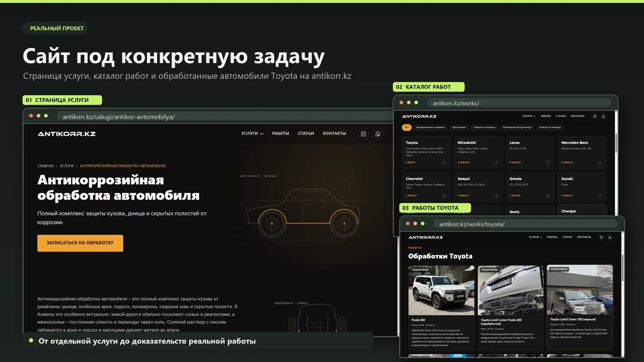The image size is (644, 362).
Task: Click ANTIKORR.KZ logo on the service page
Action: pos(67,134)
